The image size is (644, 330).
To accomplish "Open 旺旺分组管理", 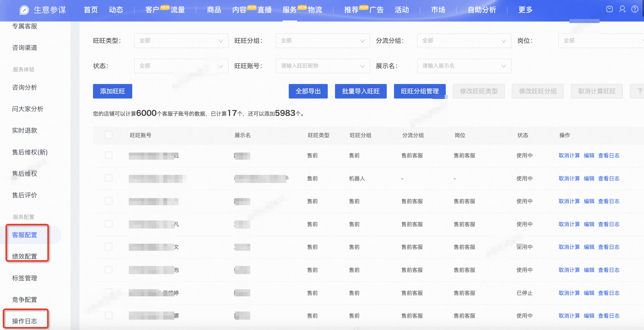I will (x=420, y=91).
